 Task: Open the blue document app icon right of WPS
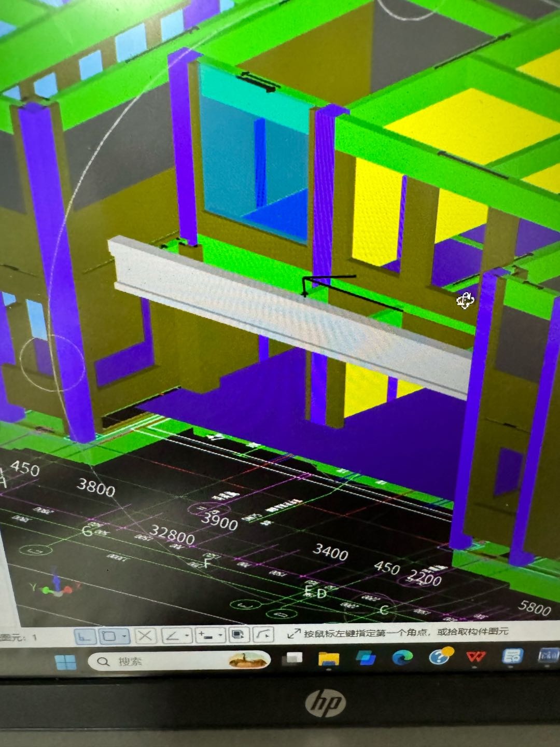click(x=512, y=656)
